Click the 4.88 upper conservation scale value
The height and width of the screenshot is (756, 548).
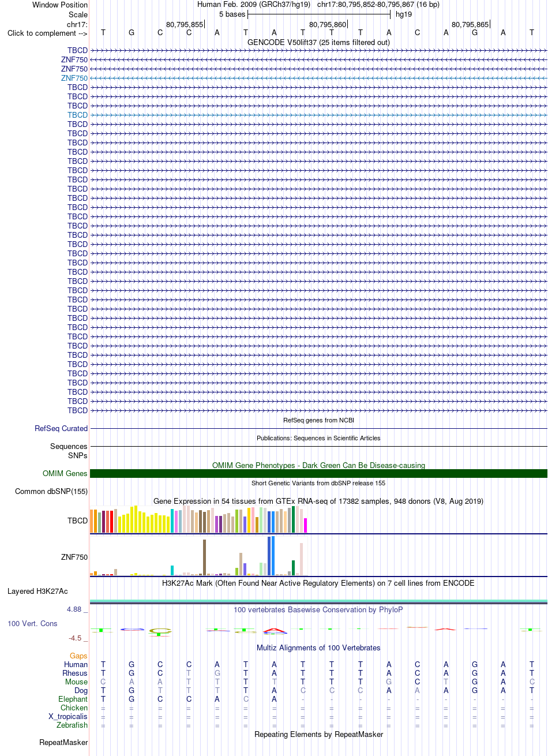tap(78, 609)
